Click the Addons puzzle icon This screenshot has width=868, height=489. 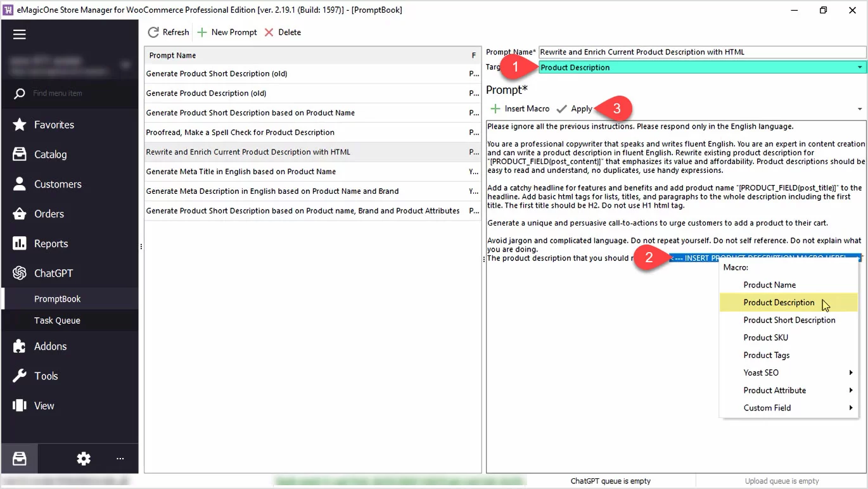20,346
